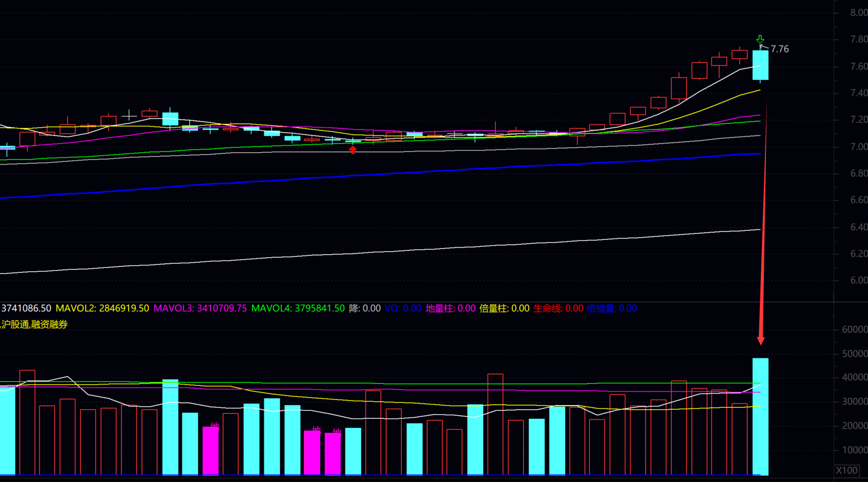The height and width of the screenshot is (482, 868).
Task: Click the 沪股通,融资融券 tag text
Action: click(x=34, y=324)
